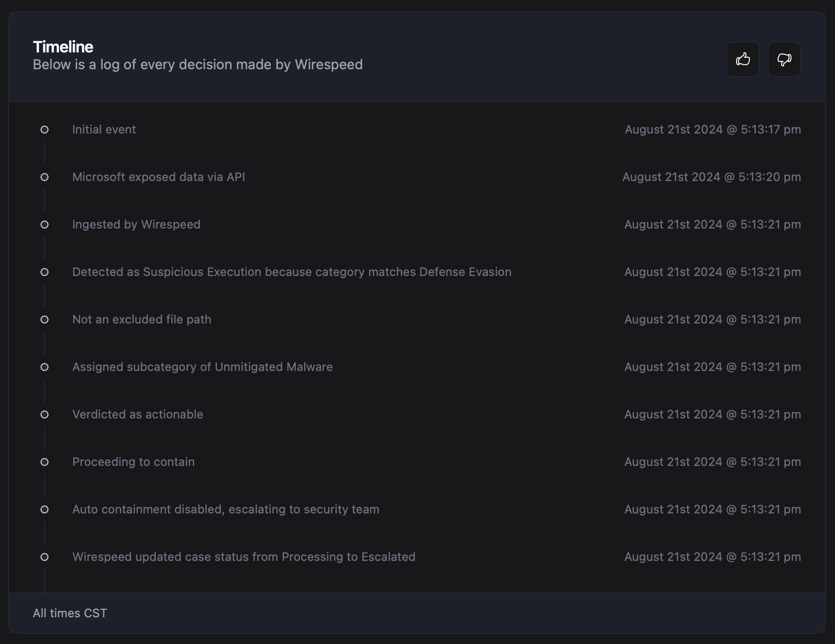Click the All times CST footer label
The image size is (835, 644).
[69, 613]
